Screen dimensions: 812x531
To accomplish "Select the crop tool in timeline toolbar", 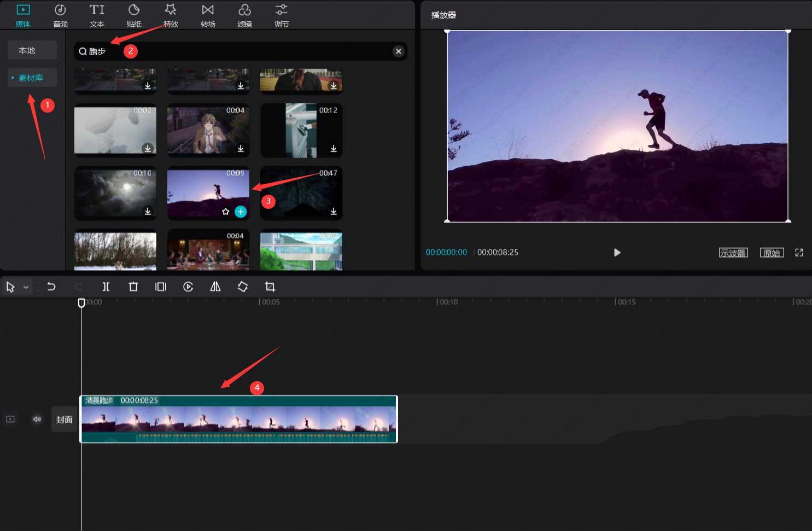I will pos(270,287).
